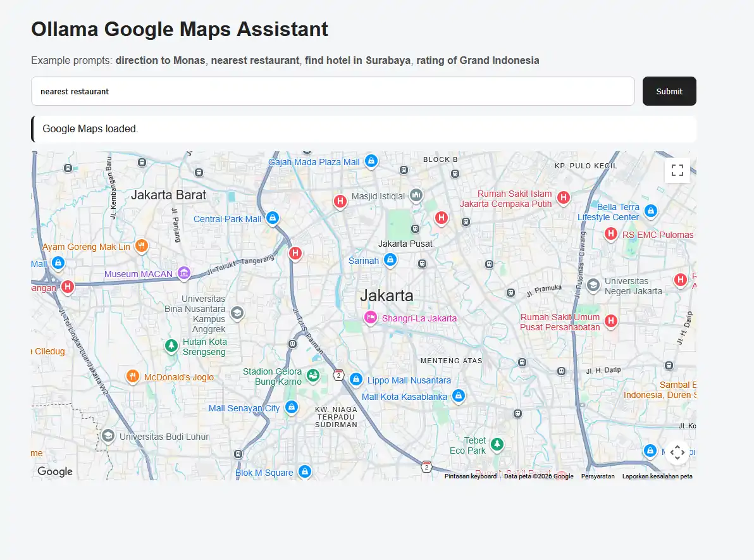
Task: Select the Bella Terra Lifestyle Center pin
Action: pyautogui.click(x=651, y=211)
